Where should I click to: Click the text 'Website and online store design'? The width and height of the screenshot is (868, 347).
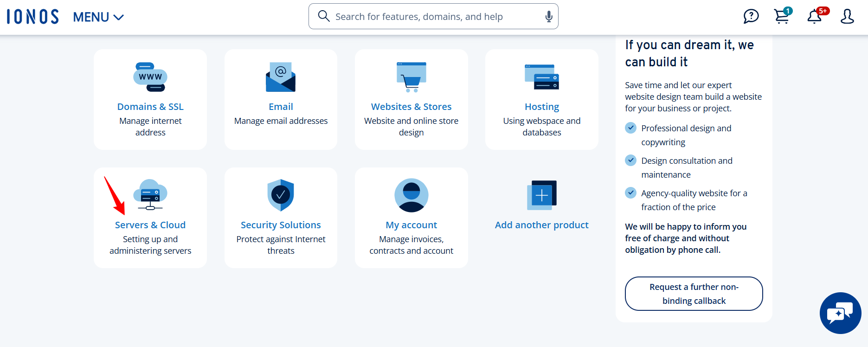point(411,127)
